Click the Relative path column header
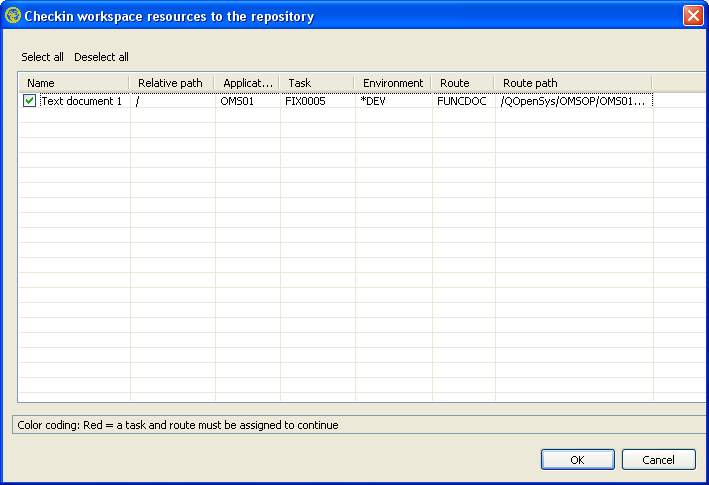Screen dimensions: 709x485 click(x=171, y=83)
